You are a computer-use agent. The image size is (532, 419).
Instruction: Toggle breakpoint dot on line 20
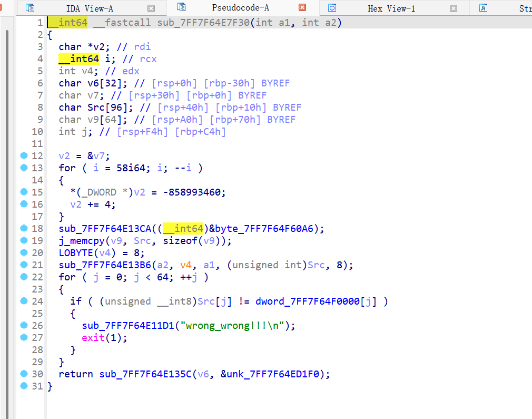24,252
